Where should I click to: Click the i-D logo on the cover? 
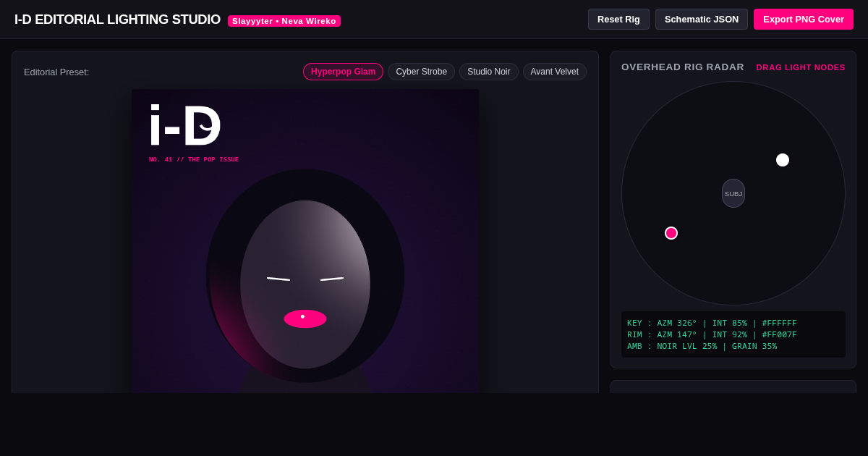tap(185, 125)
